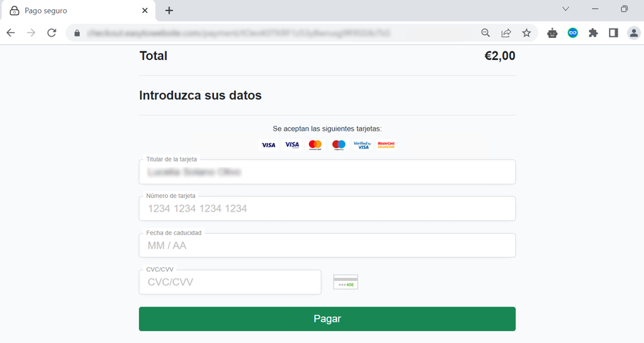This screenshot has height=343, width=644.
Task: Click the padlock site info icon
Action: click(x=77, y=33)
